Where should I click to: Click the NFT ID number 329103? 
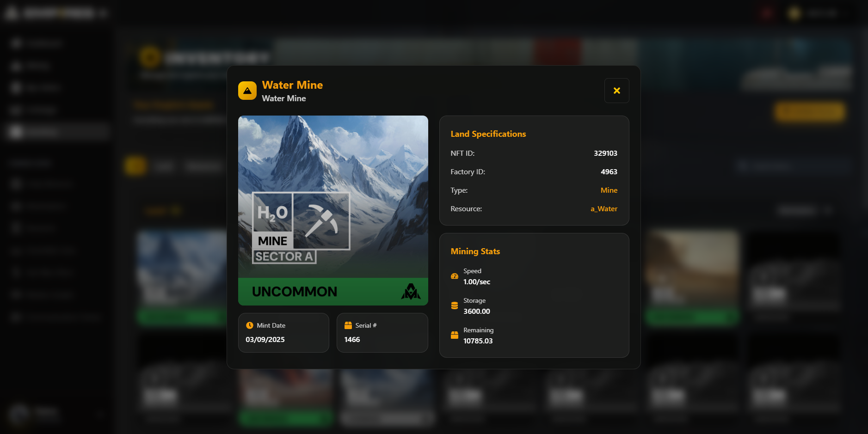pyautogui.click(x=605, y=153)
